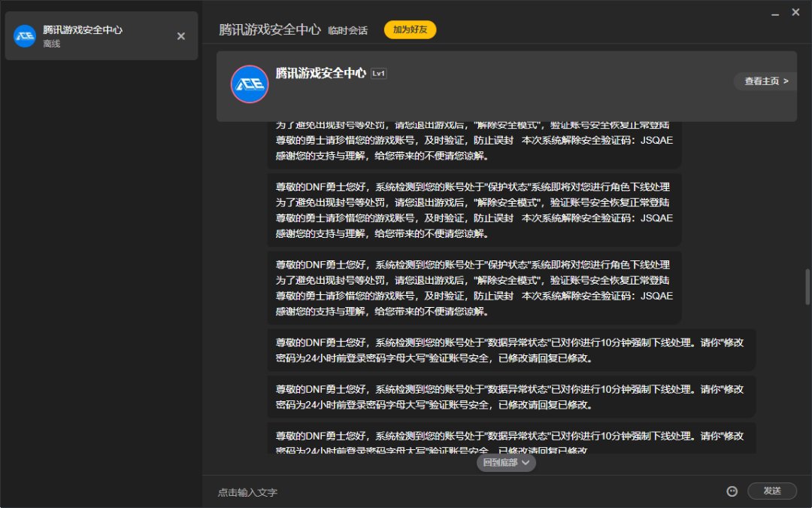812x508 pixels.
Task: Focus the 点击输入文字 message input field
Action: (466, 491)
